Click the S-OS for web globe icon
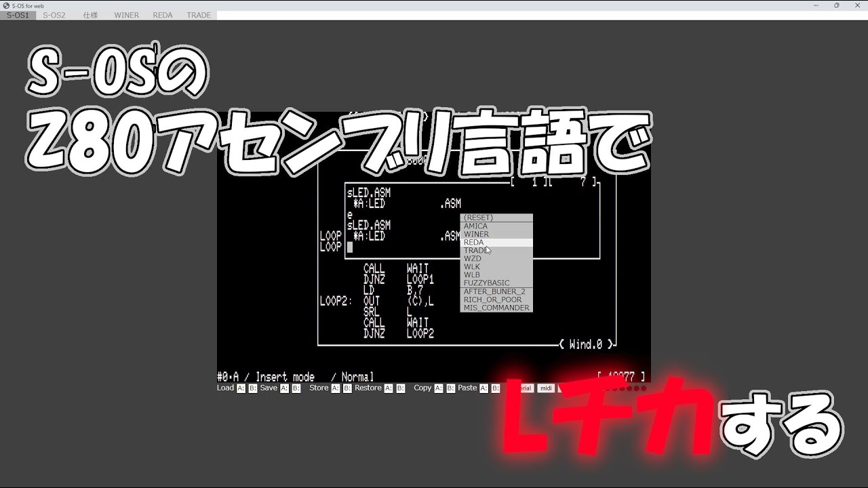 coord(6,5)
